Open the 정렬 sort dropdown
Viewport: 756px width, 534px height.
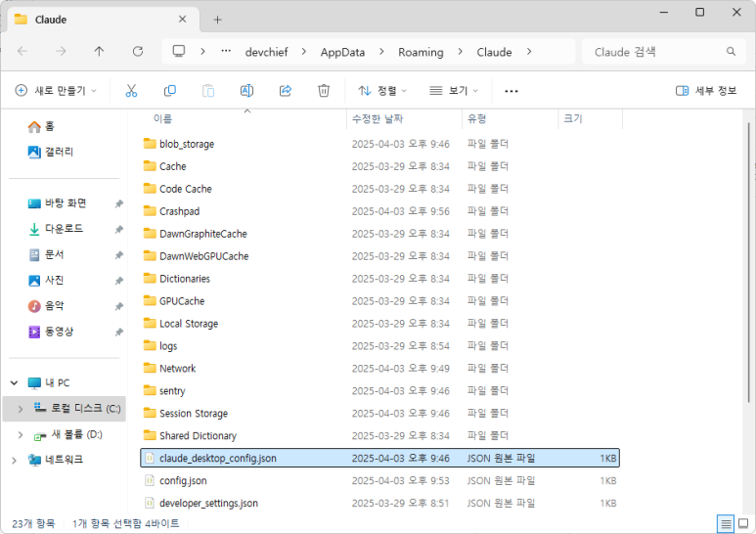pos(382,91)
